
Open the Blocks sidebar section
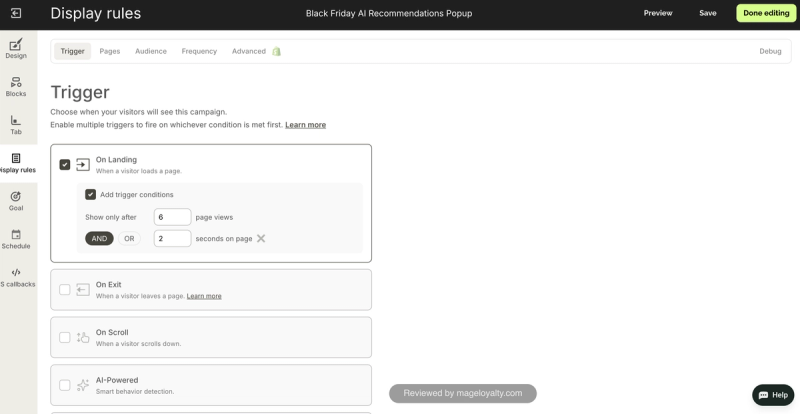(x=16, y=87)
